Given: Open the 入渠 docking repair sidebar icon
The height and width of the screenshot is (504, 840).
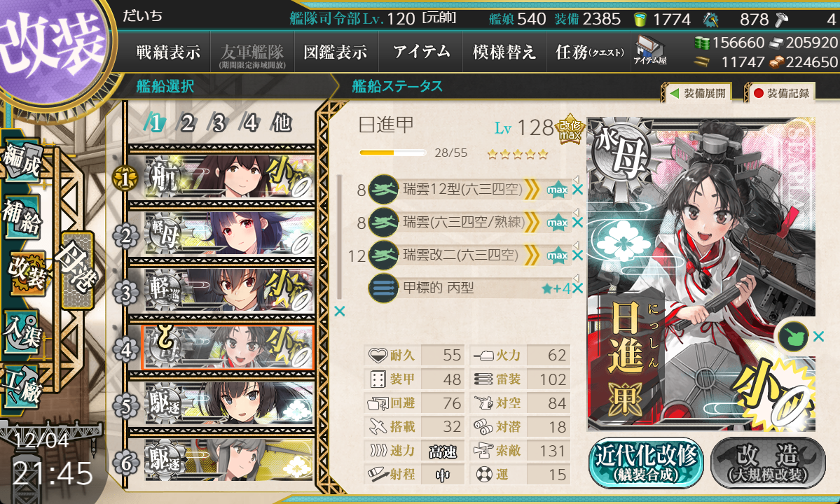Looking at the screenshot, I should (x=22, y=332).
